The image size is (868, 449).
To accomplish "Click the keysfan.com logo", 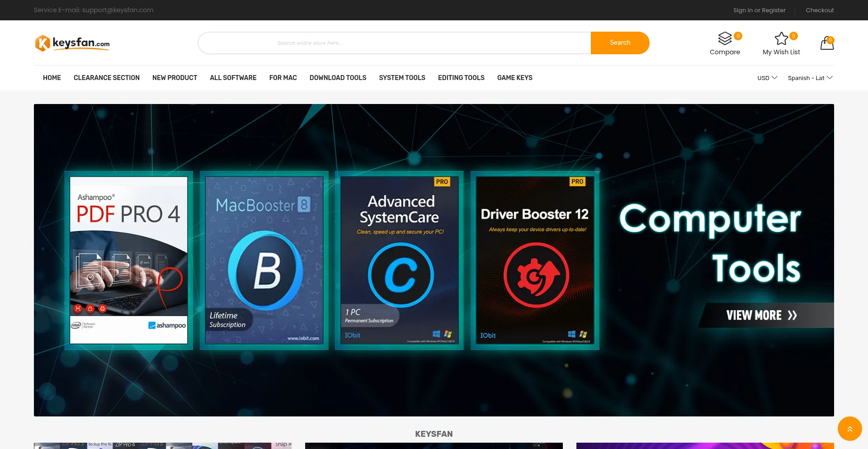I will coord(72,43).
